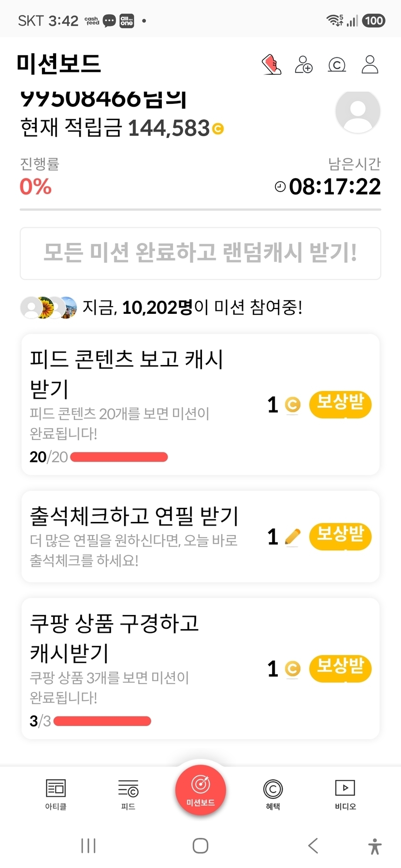The width and height of the screenshot is (401, 868).
Task: Claim pencil reward for attendance check
Action: (340, 536)
